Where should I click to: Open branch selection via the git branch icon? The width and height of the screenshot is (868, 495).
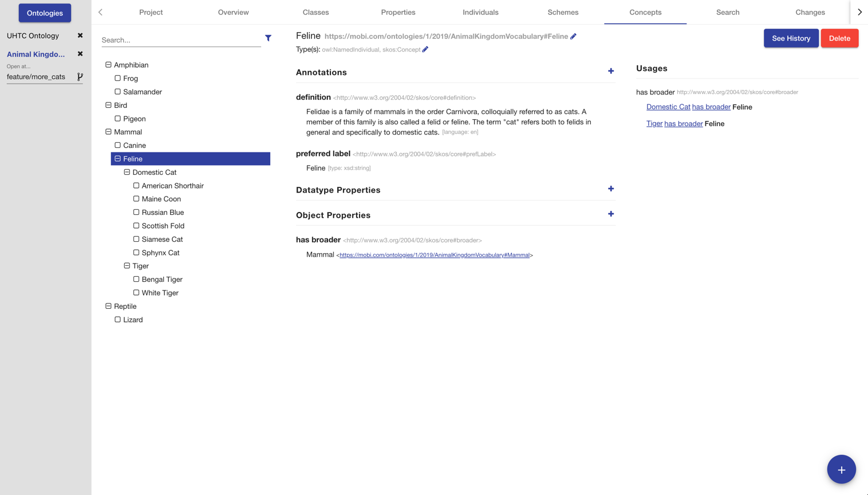coord(80,76)
